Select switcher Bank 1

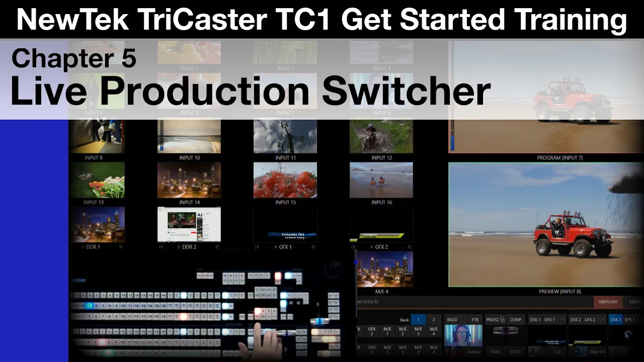pyautogui.click(x=418, y=320)
